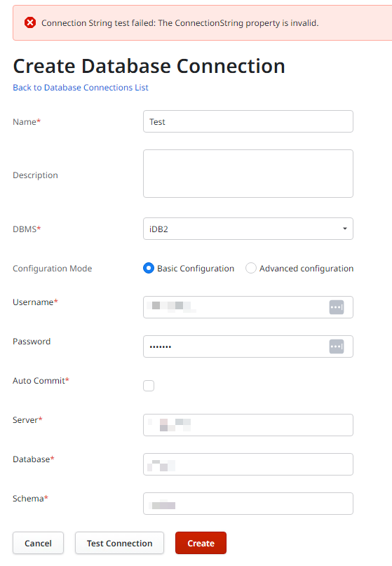Select the Server input field
The height and width of the screenshot is (566, 392).
[x=248, y=425]
